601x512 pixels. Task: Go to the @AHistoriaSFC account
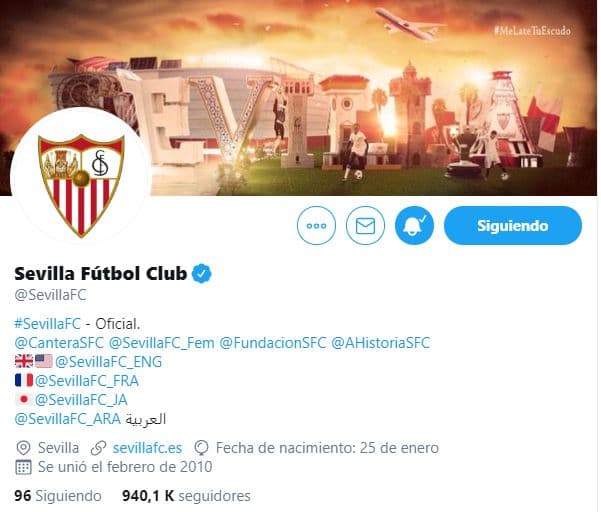pos(381,343)
